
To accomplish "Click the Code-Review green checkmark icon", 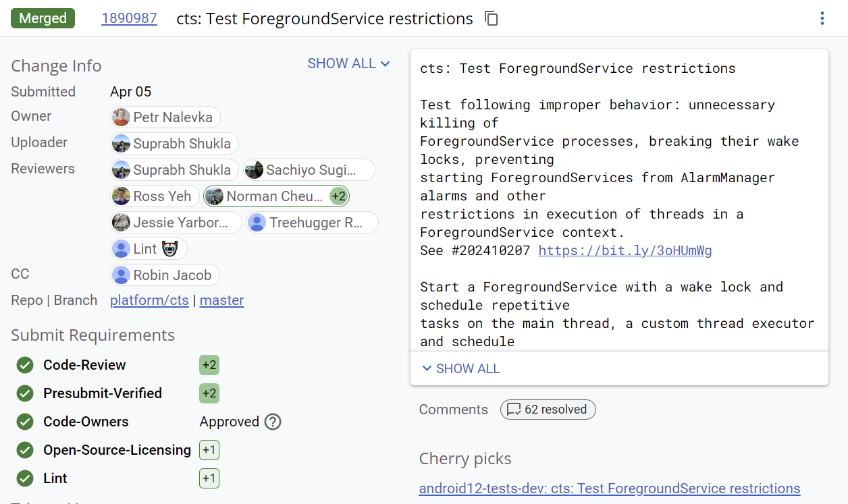I will pyautogui.click(x=24, y=364).
